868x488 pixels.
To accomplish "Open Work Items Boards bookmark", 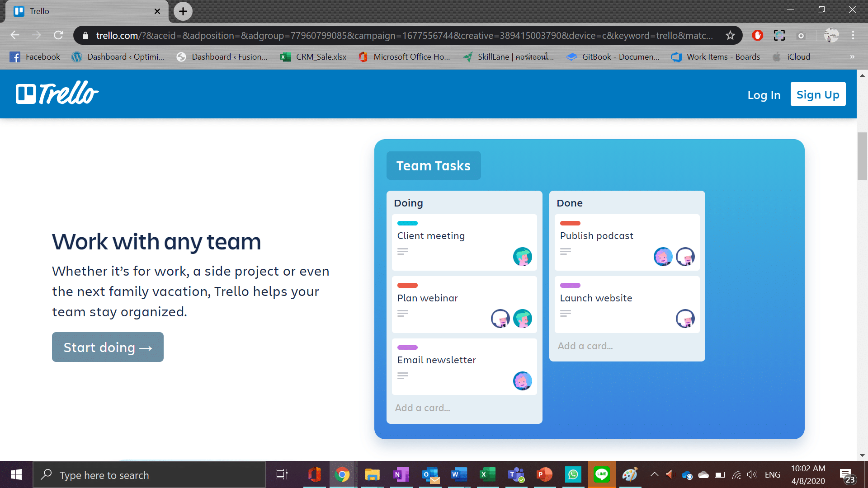I will tap(716, 57).
